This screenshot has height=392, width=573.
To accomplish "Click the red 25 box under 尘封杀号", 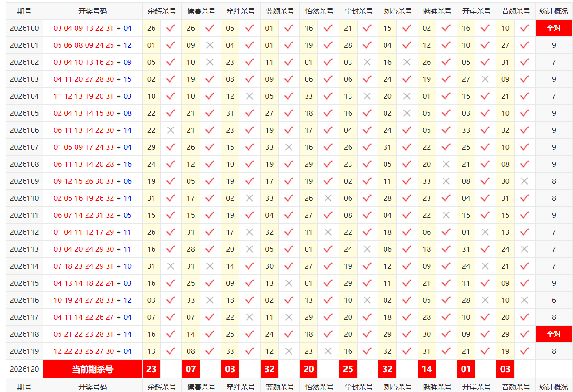I will 348,369.
